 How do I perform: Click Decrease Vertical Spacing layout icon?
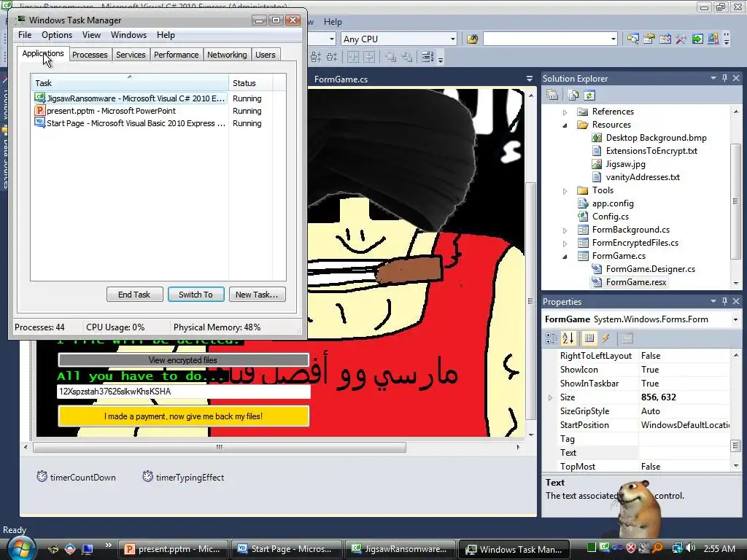pyautogui.click(x=332, y=57)
